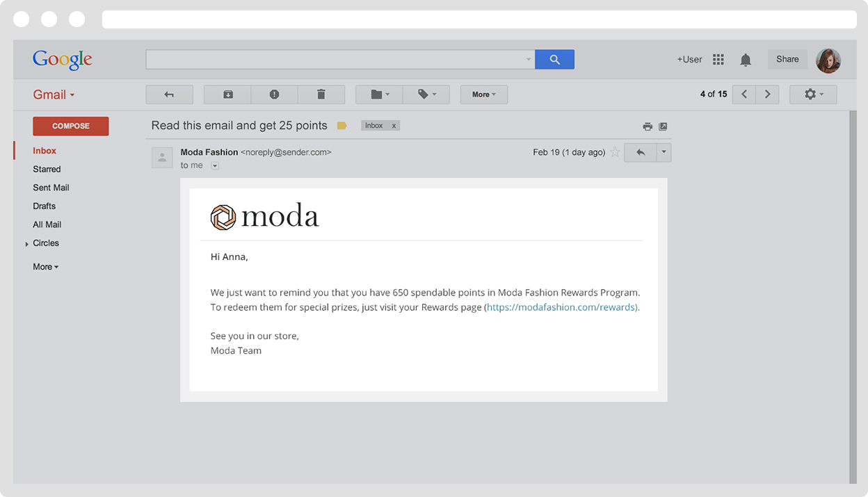Click the Google logo
The width and height of the screenshot is (868, 497).
tap(62, 60)
